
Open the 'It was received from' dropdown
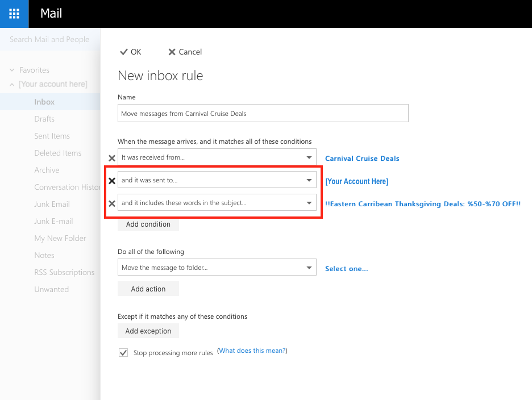309,157
